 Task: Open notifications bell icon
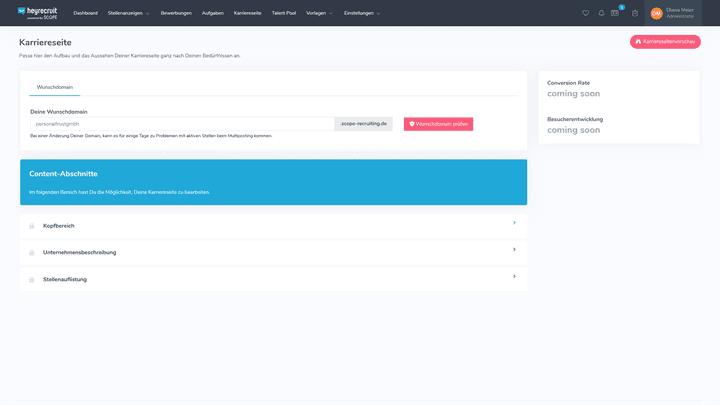tap(601, 13)
